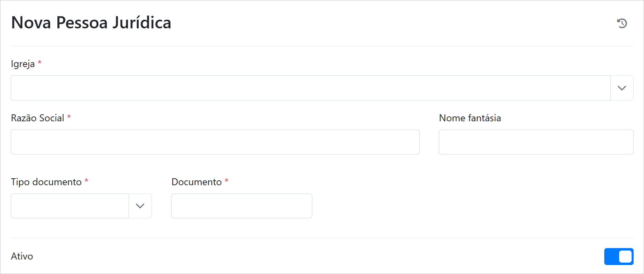Focus the Documento text field
Image resolution: width=644 pixels, height=274 pixels.
pyautogui.click(x=241, y=206)
